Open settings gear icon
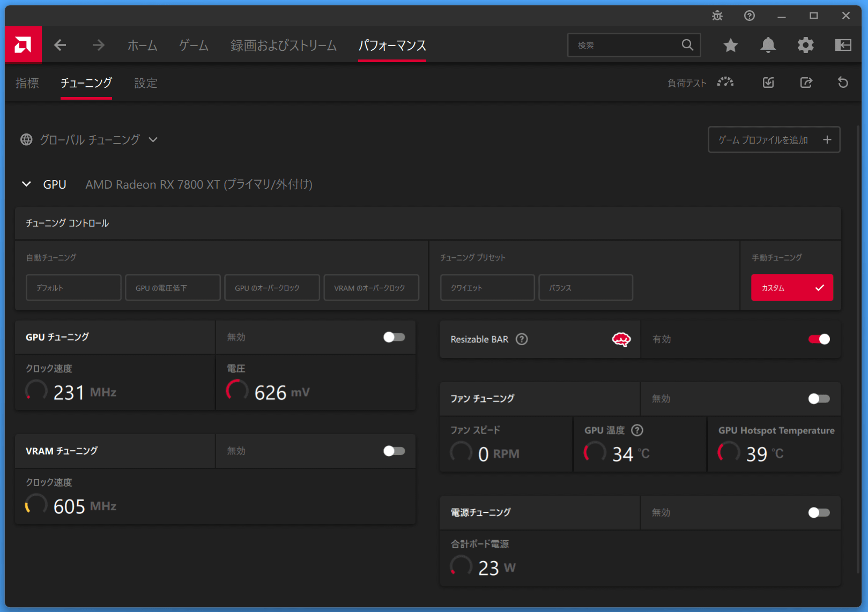The image size is (868, 612). coord(805,45)
